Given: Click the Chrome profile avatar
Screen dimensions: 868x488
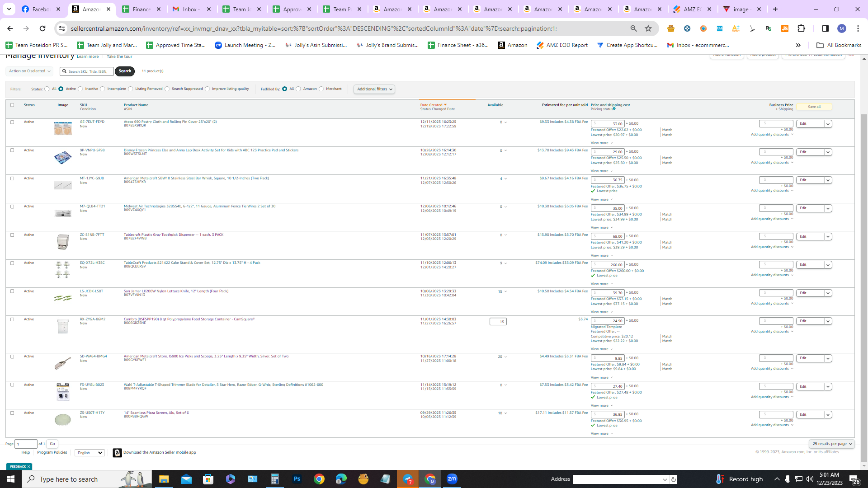Looking at the screenshot, I should (842, 28).
